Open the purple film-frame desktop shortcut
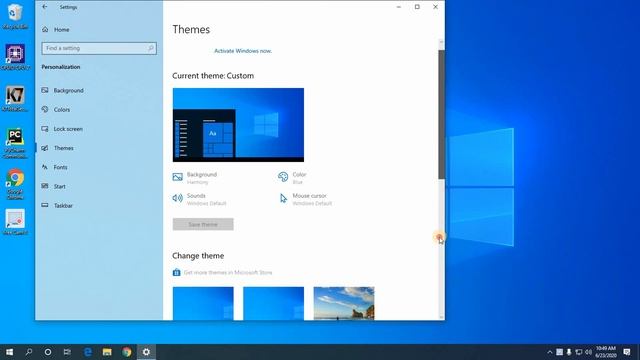This screenshot has width=640, height=360. [15, 57]
